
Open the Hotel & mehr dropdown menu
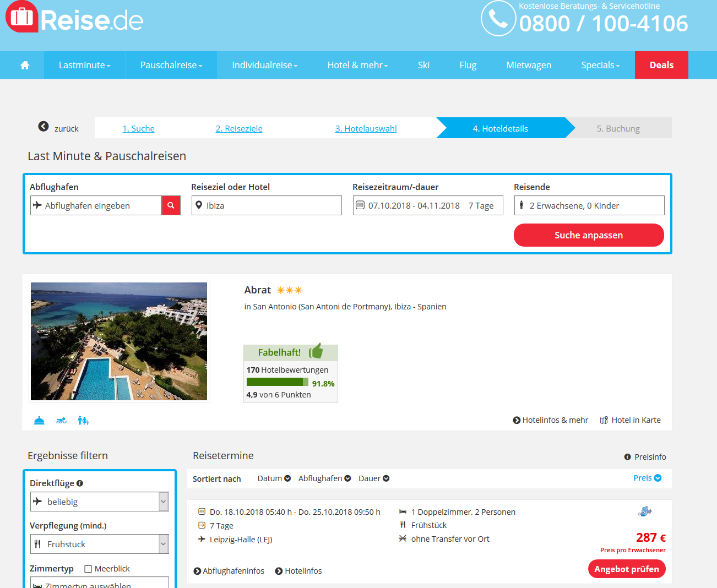[x=357, y=65]
